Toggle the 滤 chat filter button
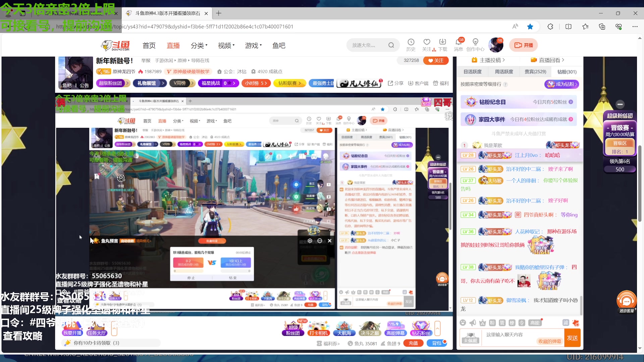 pos(566,323)
